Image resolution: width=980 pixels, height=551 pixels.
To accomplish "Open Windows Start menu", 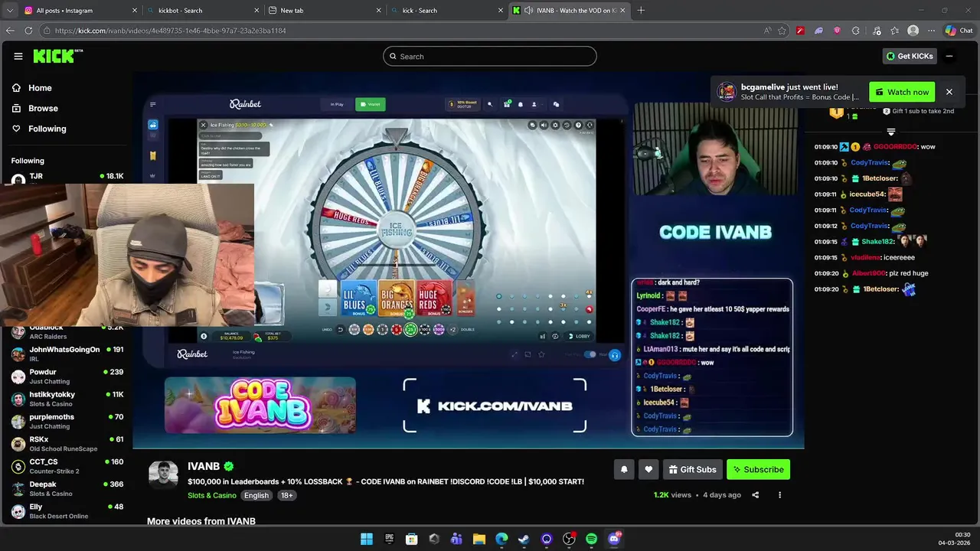I will (x=367, y=539).
